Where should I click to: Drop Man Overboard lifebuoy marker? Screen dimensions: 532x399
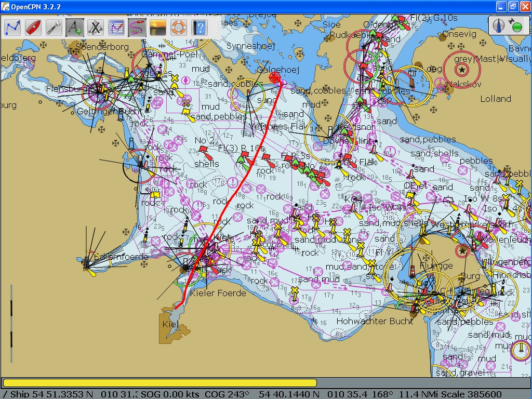pos(179,28)
